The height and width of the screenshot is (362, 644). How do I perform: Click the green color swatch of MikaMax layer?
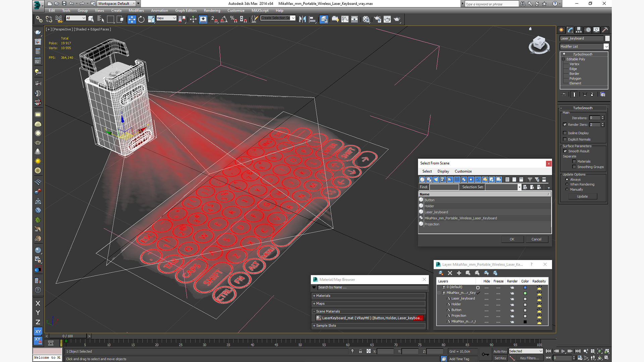(x=525, y=293)
